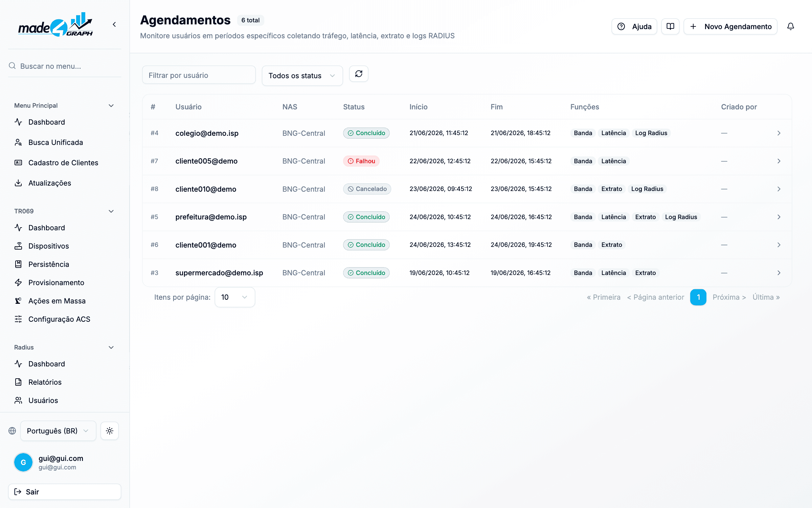Collapse the sidebar with the arrow icon
Viewport: 812px width, 508px height.
coord(114,24)
